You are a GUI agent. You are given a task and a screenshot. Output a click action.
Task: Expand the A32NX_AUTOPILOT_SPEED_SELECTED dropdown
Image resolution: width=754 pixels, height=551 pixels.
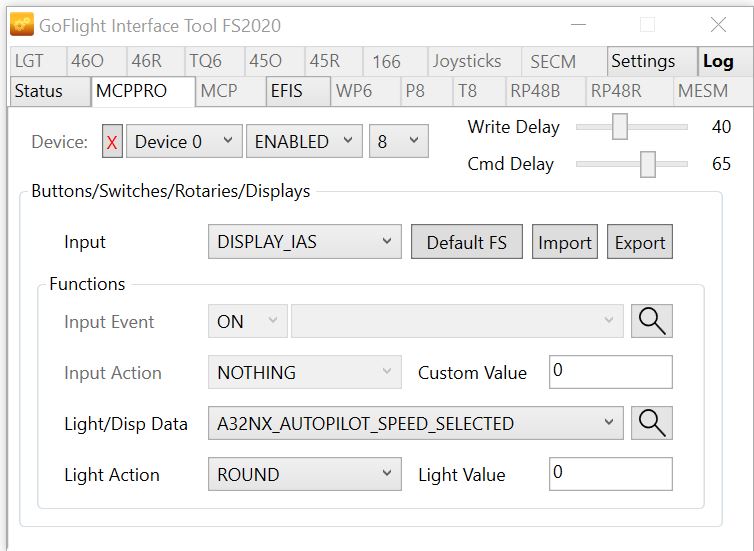tap(415, 423)
